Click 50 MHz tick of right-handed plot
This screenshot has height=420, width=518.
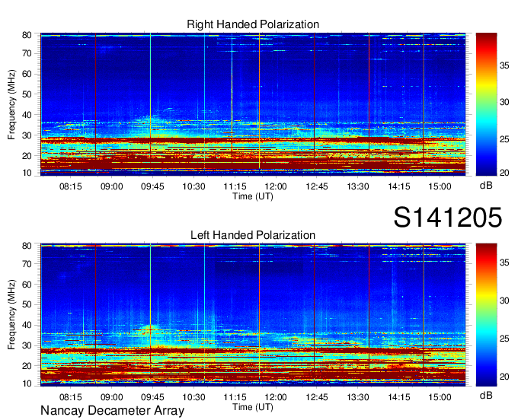[x=27, y=94]
